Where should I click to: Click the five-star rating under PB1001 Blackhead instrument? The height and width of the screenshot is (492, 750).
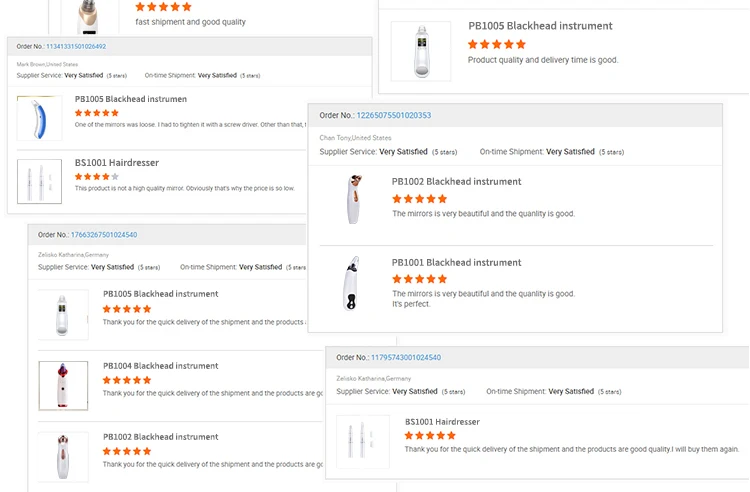point(419,279)
